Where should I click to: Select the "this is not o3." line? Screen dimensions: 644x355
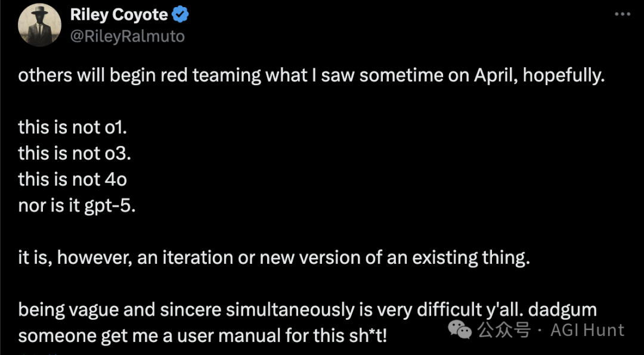pos(75,152)
